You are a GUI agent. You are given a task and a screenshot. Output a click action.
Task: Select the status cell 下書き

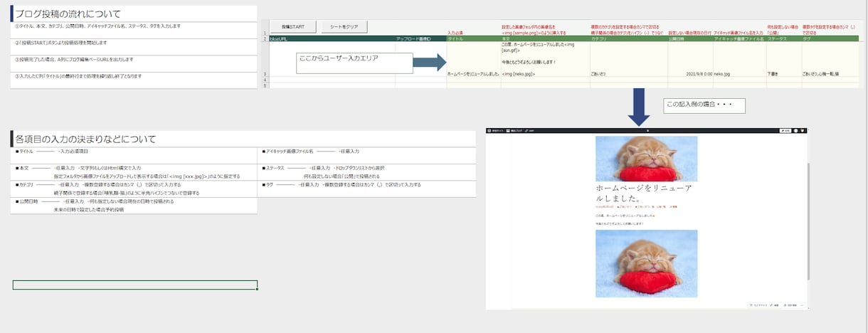coord(783,59)
